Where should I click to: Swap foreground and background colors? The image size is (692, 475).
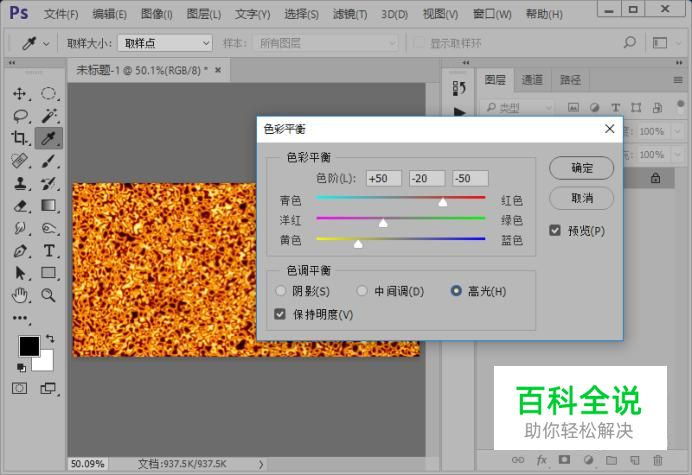(50, 339)
